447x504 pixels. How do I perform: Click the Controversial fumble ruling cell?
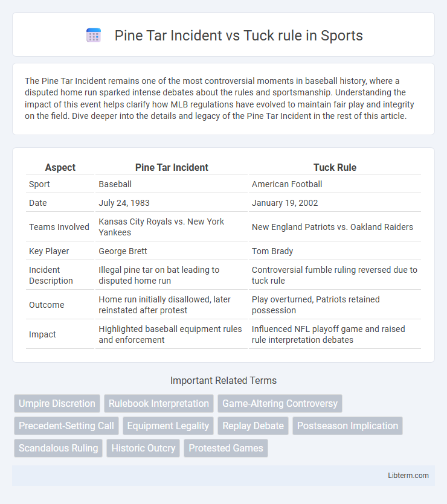335,275
